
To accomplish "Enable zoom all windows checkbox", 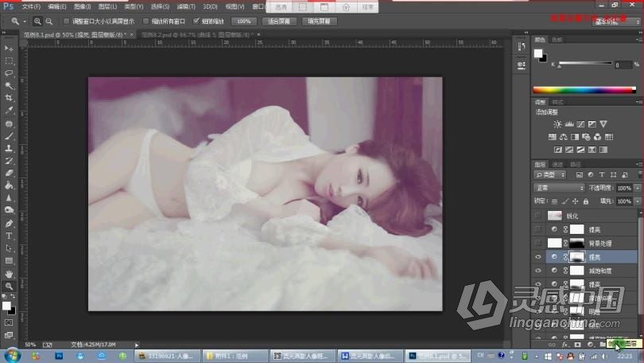I will (145, 21).
